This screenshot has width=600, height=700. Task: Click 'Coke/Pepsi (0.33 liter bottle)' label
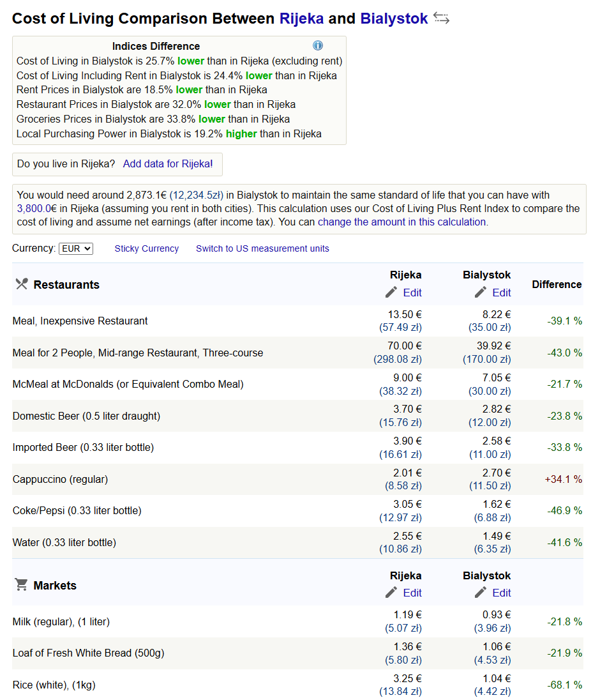77,511
